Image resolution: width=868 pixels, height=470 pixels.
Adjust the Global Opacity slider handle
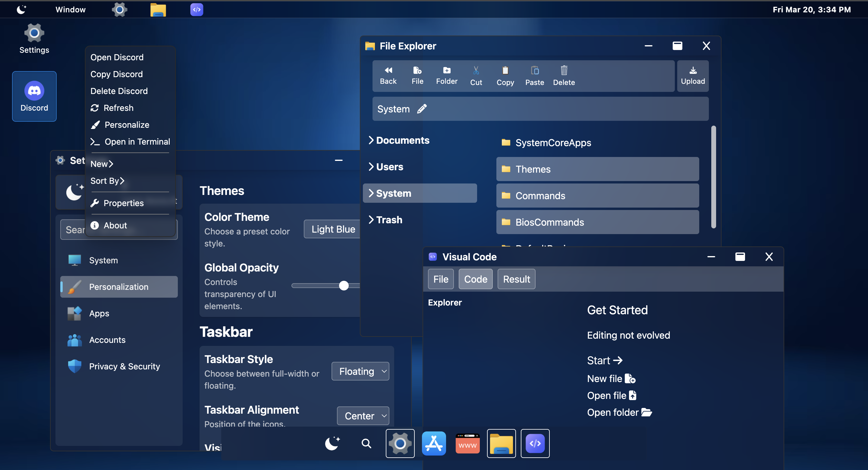point(344,286)
